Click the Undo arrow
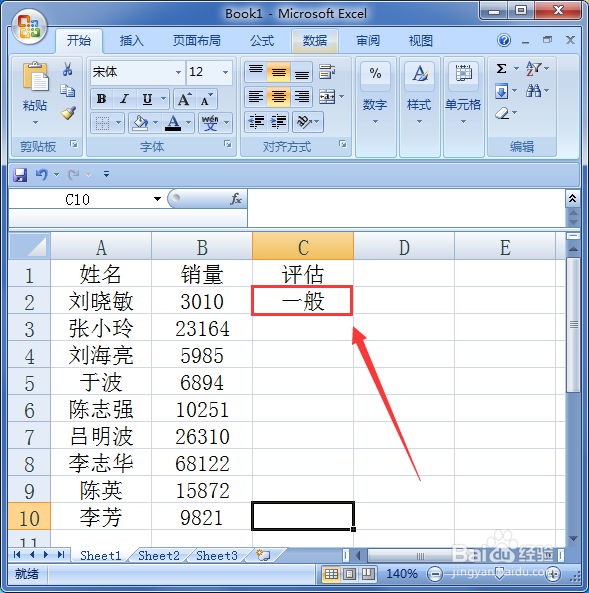Image resolution: width=589 pixels, height=593 pixels. 42,174
